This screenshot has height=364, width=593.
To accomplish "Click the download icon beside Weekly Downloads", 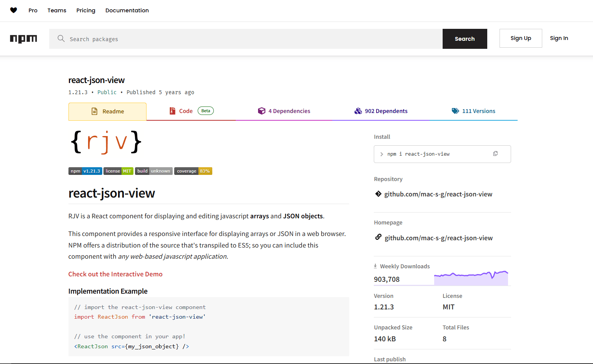I will click(375, 266).
